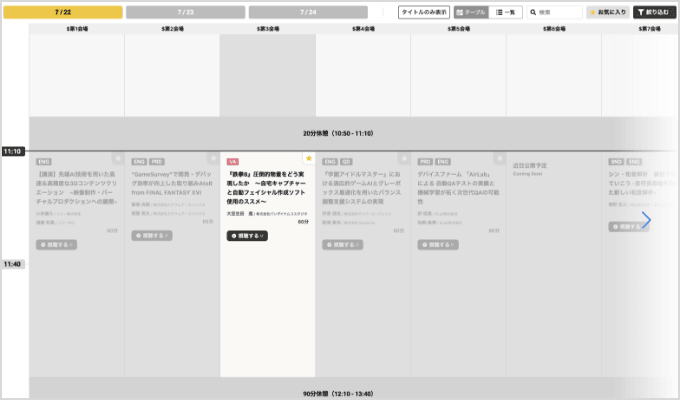
Task: Click the 第4会場 column header
Action: [x=363, y=29]
